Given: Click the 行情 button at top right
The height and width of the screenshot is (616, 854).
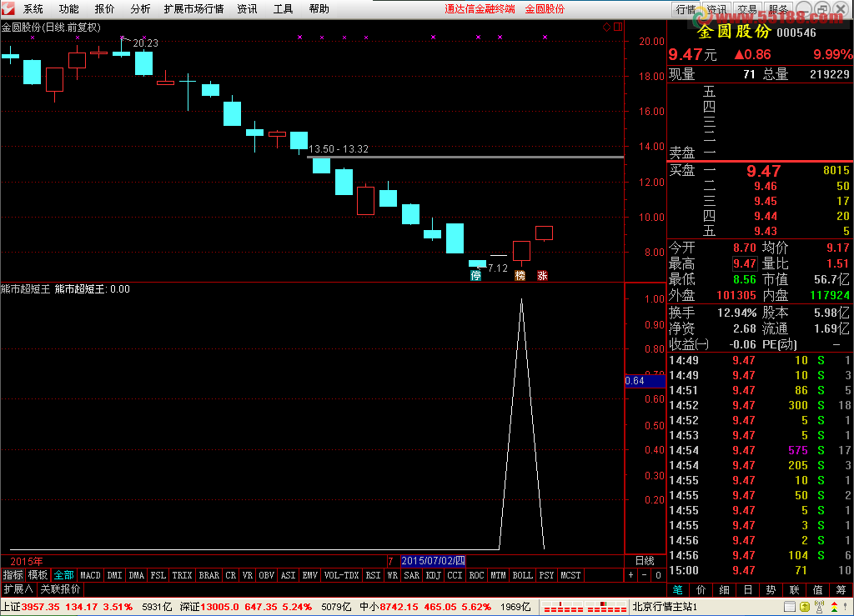Looking at the screenshot, I should click(x=686, y=9).
